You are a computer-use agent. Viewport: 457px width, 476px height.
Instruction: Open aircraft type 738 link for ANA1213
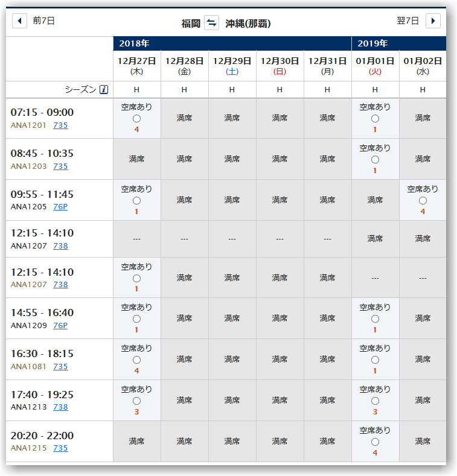(60, 407)
